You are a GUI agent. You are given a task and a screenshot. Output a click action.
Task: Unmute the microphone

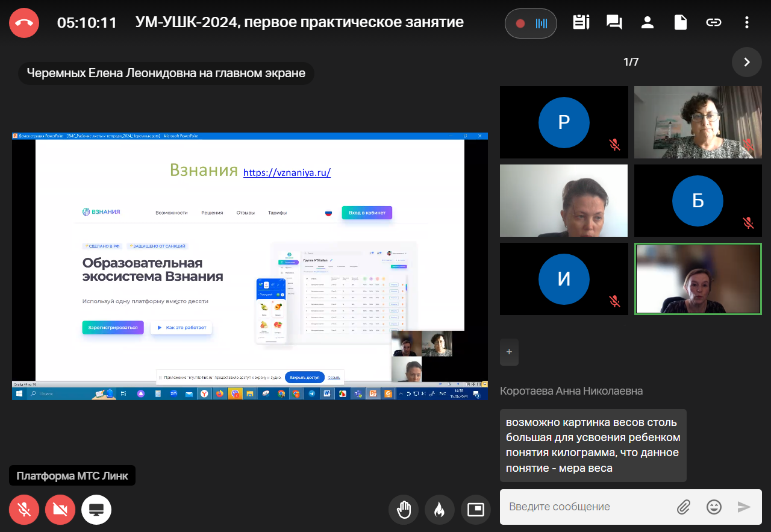(x=24, y=510)
